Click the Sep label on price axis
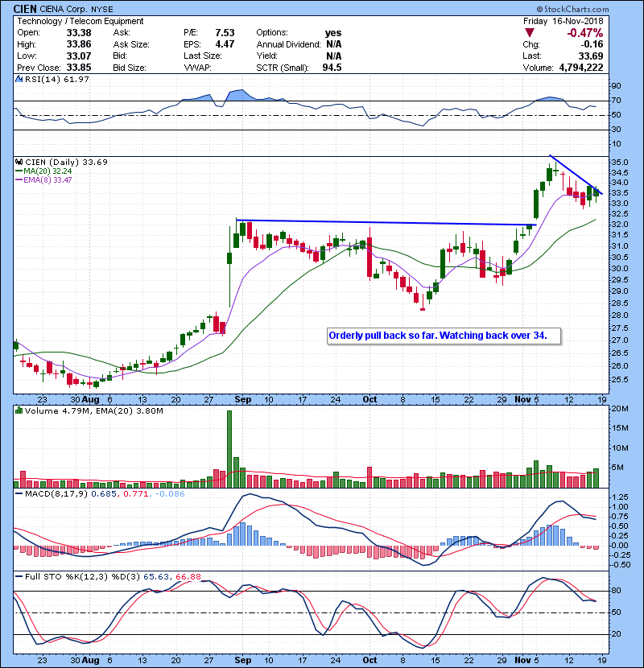Viewport: 644px width, 668px height. (x=243, y=400)
